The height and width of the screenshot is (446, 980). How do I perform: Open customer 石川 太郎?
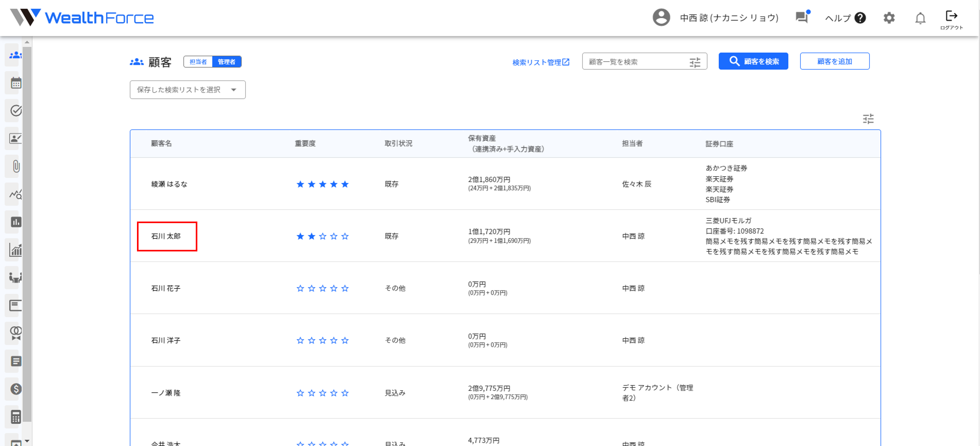[166, 236]
